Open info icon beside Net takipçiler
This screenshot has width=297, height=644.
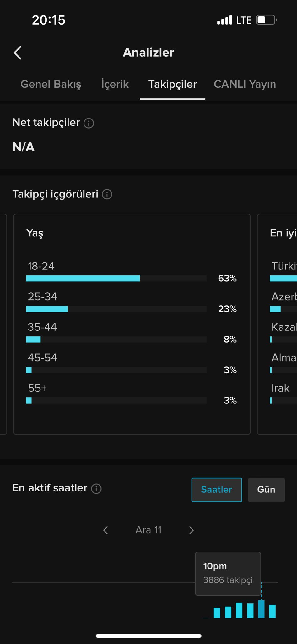click(x=89, y=123)
